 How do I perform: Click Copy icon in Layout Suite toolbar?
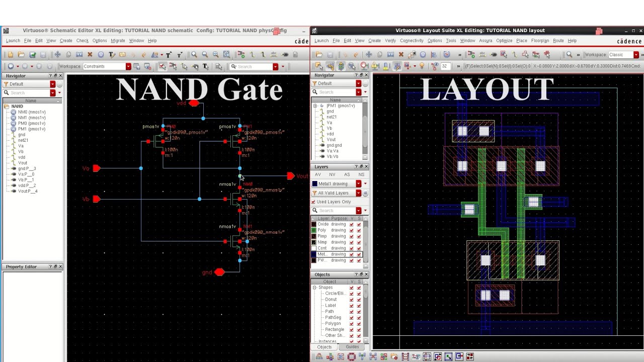pos(379,54)
